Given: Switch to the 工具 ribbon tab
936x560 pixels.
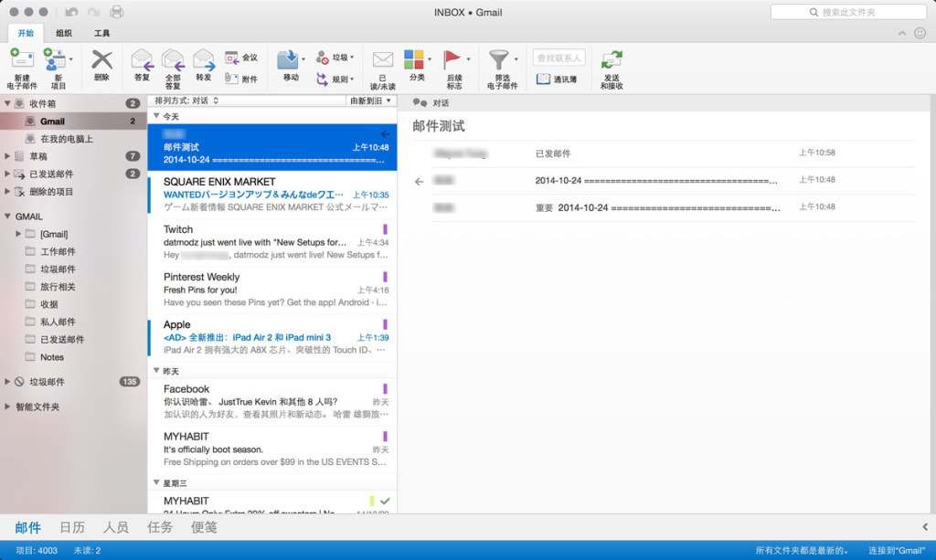Looking at the screenshot, I should (102, 33).
